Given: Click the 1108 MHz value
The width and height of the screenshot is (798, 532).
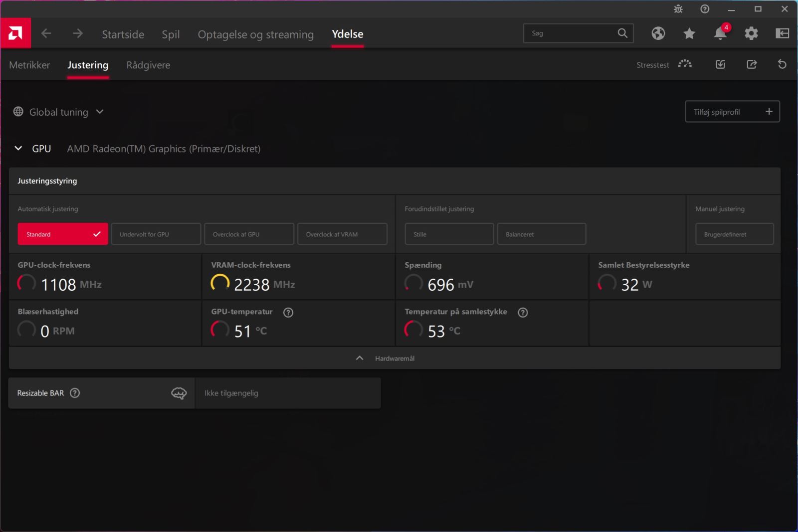Looking at the screenshot, I should tap(71, 284).
